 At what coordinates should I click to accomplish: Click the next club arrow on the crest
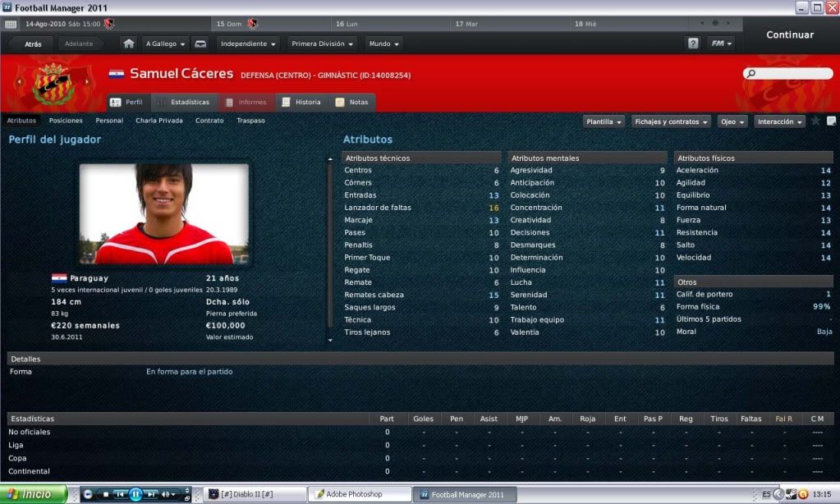(x=87, y=82)
